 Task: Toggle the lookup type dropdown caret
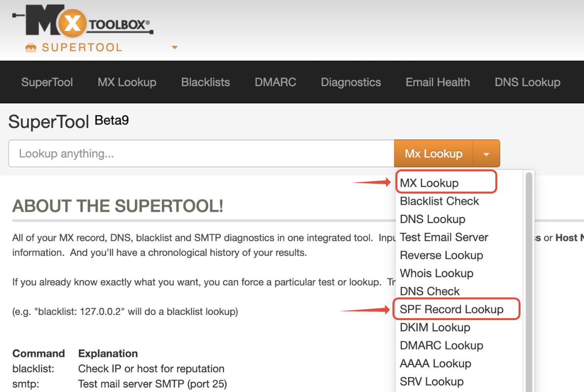[487, 154]
